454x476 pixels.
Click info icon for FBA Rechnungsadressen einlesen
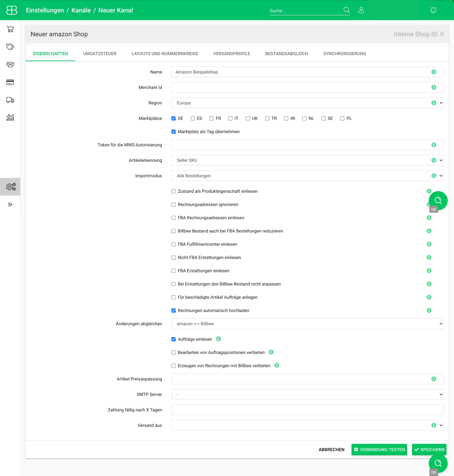pyautogui.click(x=429, y=218)
